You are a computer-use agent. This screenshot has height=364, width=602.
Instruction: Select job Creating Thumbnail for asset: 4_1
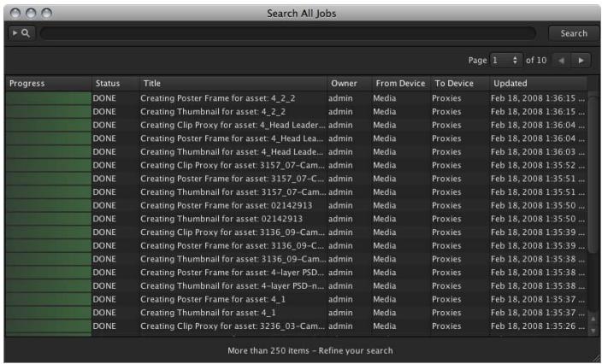pos(296,313)
